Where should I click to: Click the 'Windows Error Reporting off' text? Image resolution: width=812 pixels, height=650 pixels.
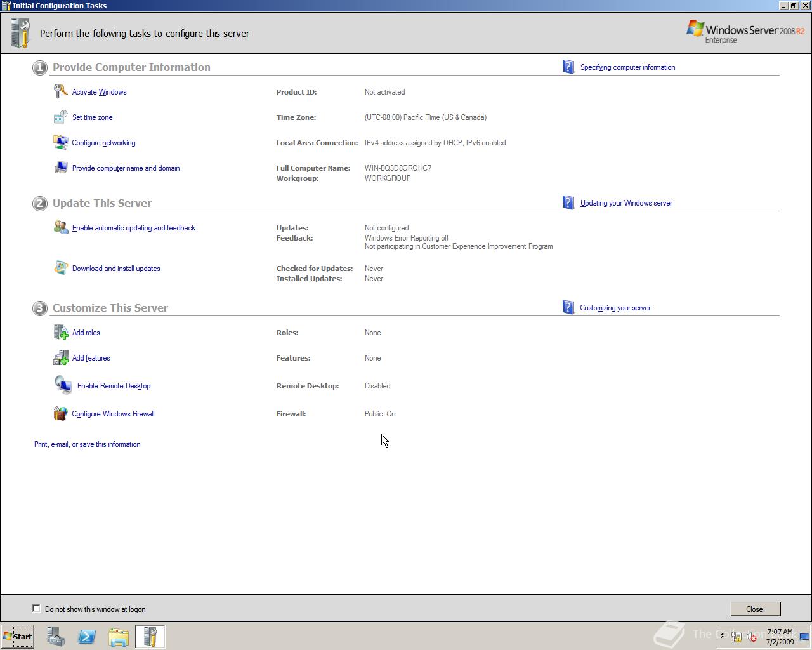tap(407, 238)
